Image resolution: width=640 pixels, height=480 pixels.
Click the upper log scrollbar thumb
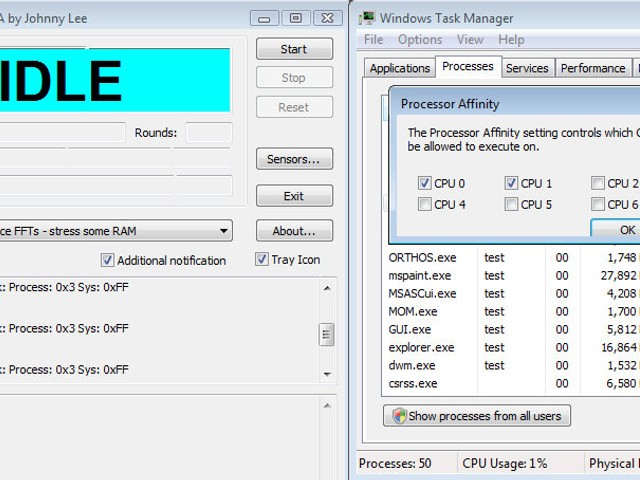(327, 335)
